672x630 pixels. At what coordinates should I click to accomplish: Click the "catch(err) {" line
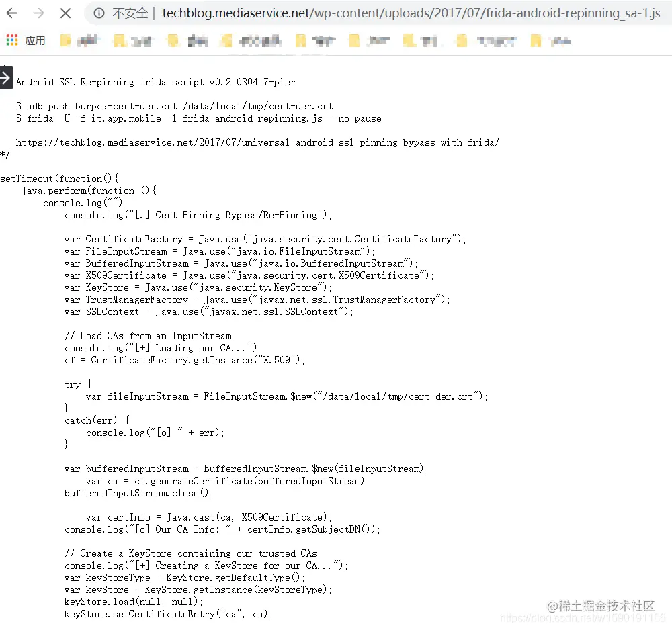click(97, 420)
